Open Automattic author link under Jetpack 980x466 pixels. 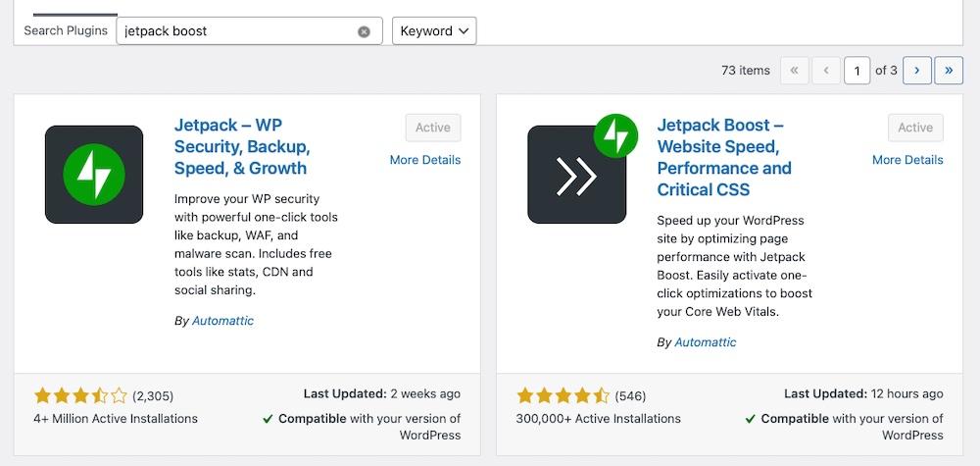click(222, 321)
